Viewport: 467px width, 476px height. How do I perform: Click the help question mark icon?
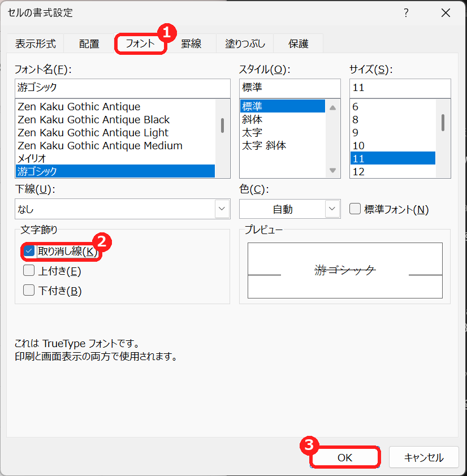pyautogui.click(x=406, y=13)
